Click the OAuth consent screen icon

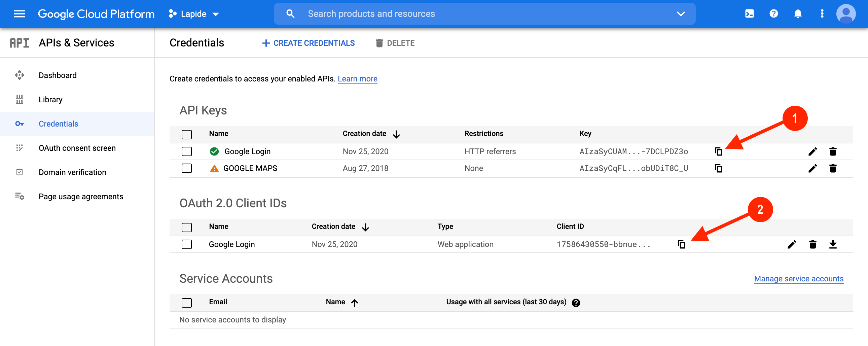click(x=19, y=148)
